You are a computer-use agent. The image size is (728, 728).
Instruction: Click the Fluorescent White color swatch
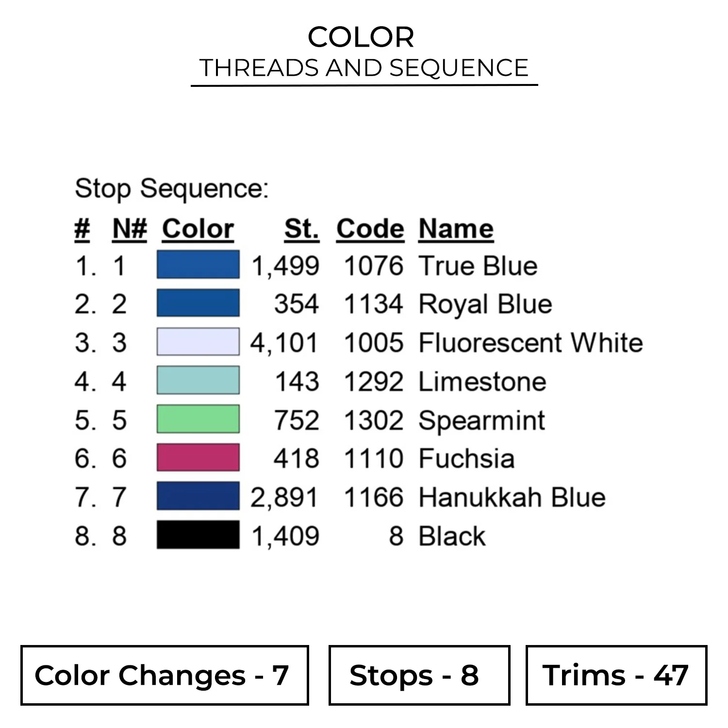pyautogui.click(x=198, y=342)
